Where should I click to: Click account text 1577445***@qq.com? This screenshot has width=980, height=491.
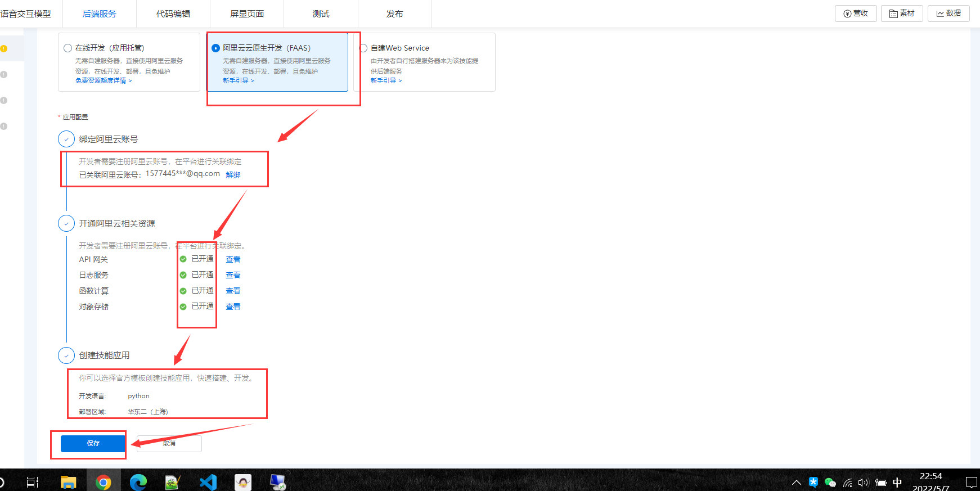[183, 174]
